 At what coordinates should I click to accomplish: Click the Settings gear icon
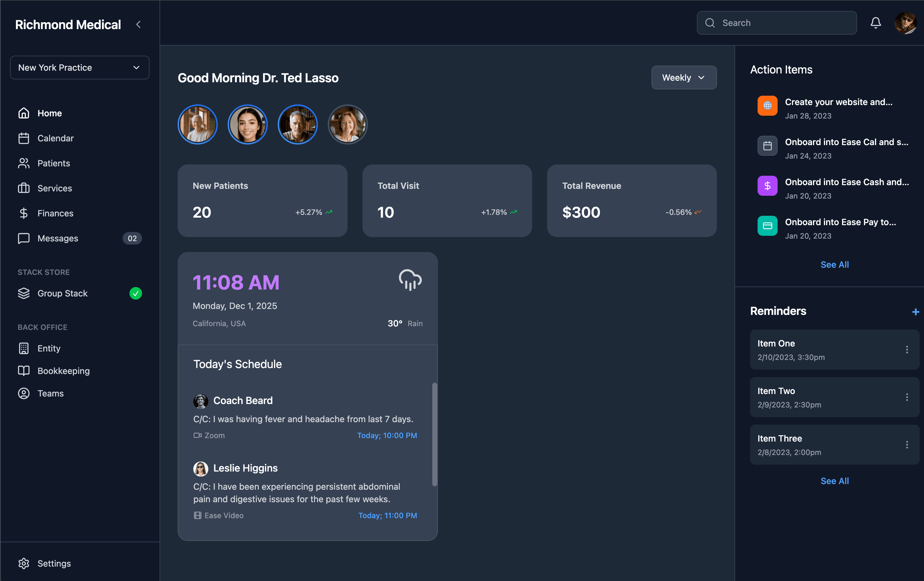point(24,563)
